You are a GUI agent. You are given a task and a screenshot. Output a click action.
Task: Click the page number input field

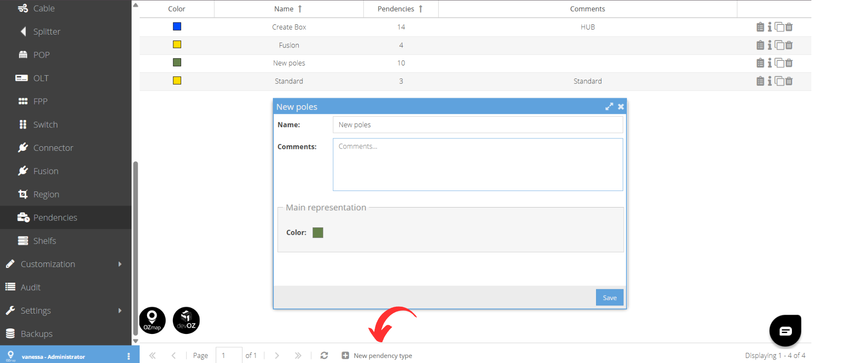229,356
